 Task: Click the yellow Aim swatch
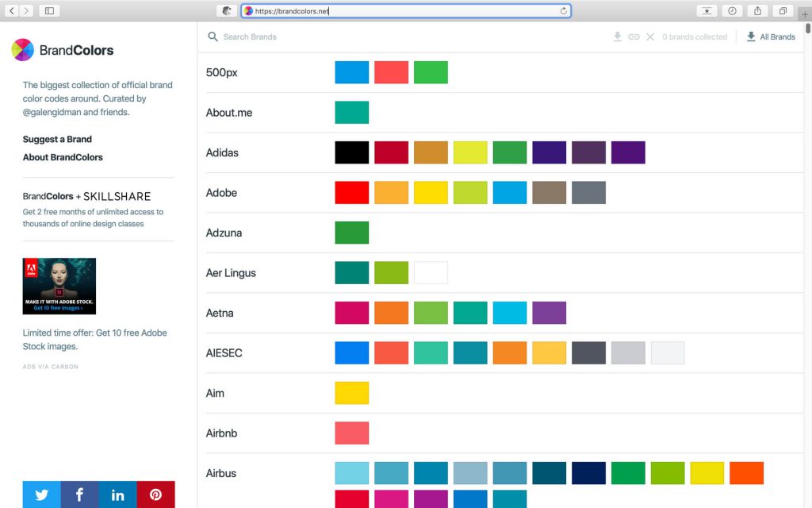click(351, 393)
